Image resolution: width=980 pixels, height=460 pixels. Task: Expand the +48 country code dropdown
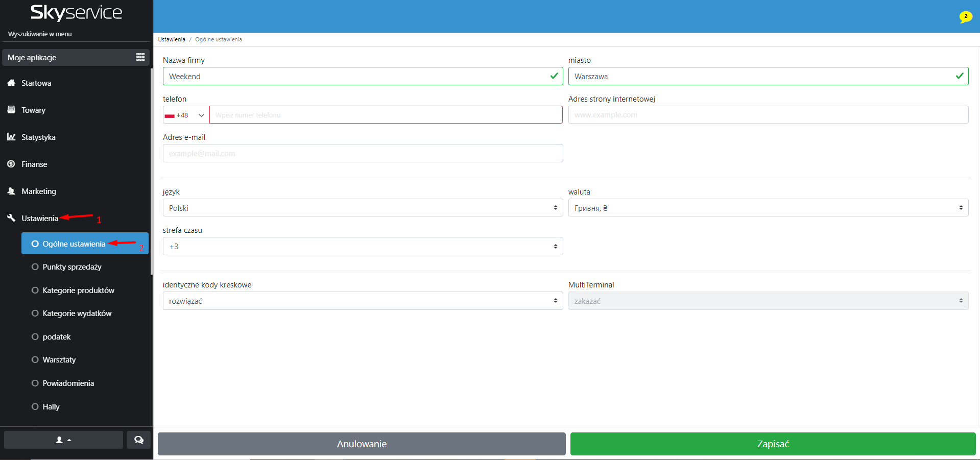(x=185, y=115)
